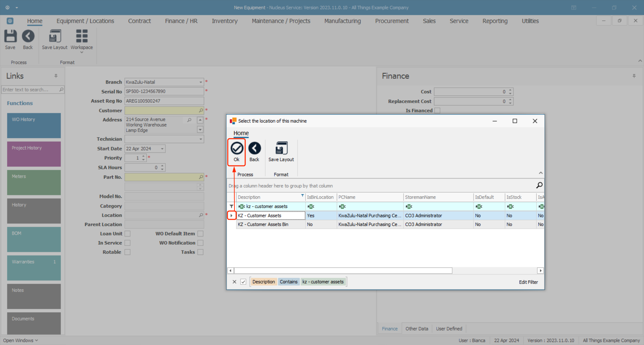The height and width of the screenshot is (345, 644).
Task: Clear filter using the X in filter bar
Action: (234, 282)
